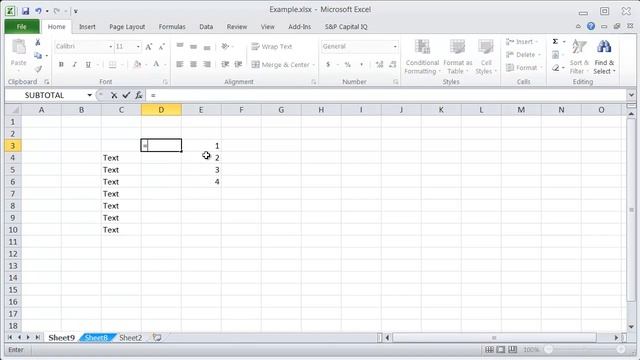The image size is (640, 360).
Task: Toggle Underline formatting
Action: click(88, 64)
